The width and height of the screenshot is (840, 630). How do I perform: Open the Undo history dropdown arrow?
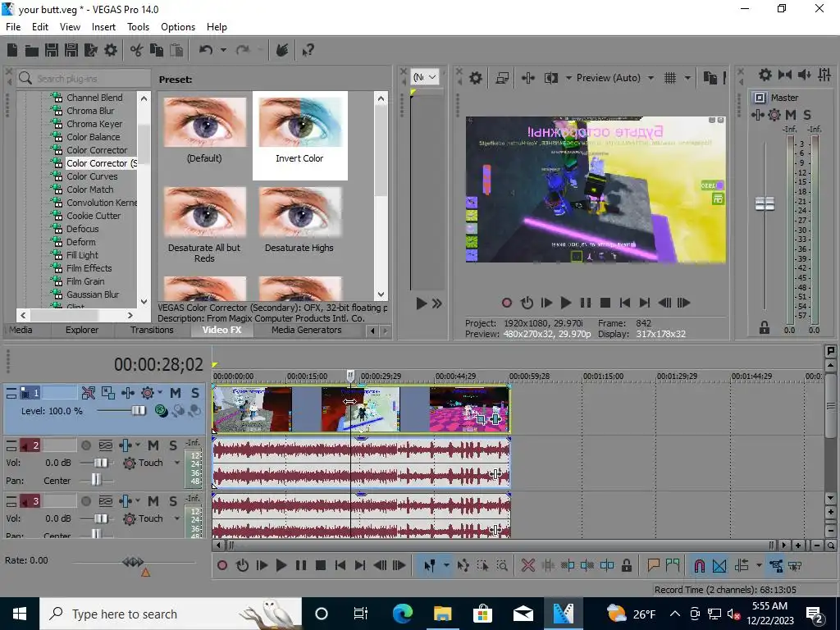pyautogui.click(x=223, y=50)
